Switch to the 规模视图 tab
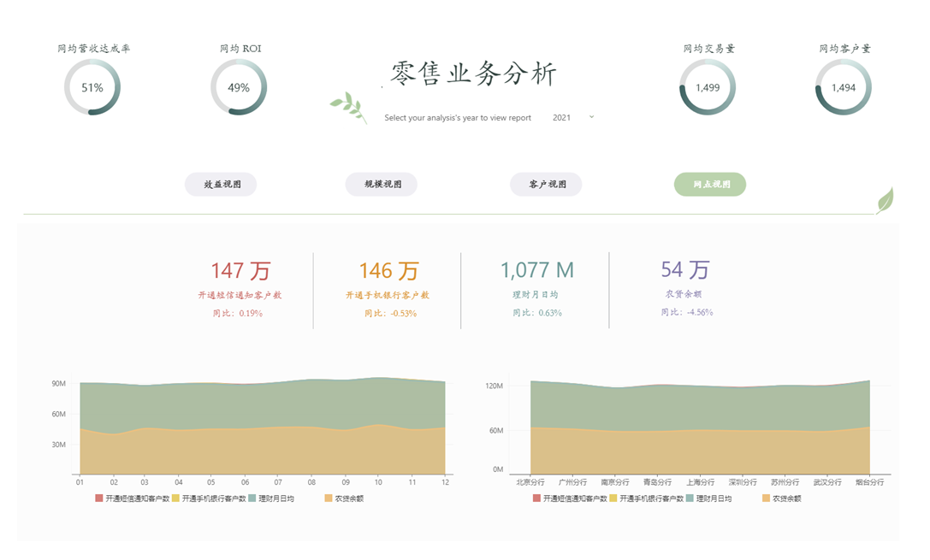This screenshot has width=930, height=560. point(382,185)
